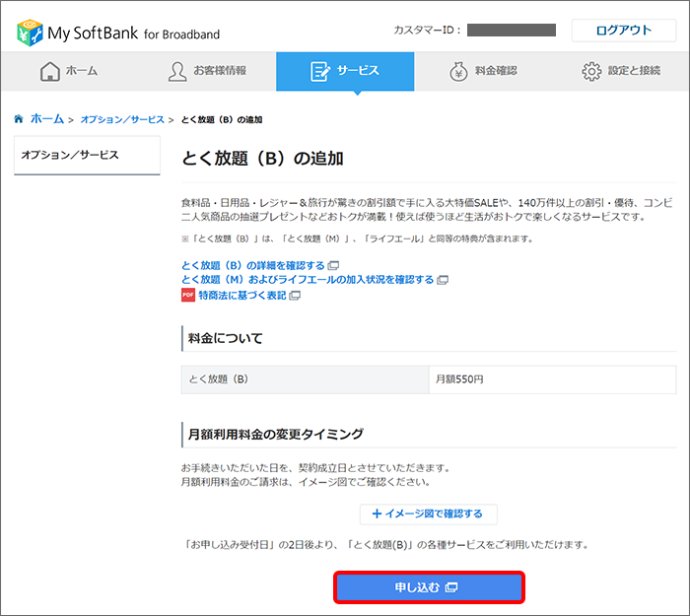Click the 申し込む apply button
Screen dimensions: 690x616
click(x=429, y=587)
